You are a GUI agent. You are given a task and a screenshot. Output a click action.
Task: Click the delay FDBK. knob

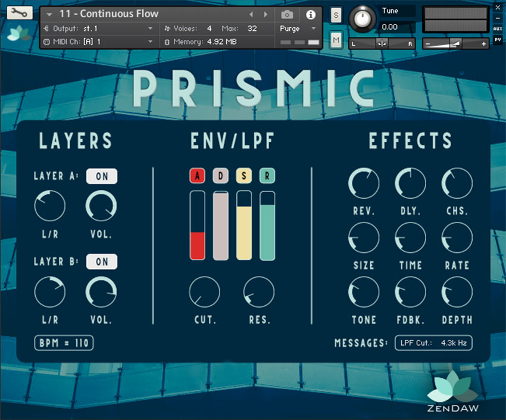(411, 292)
